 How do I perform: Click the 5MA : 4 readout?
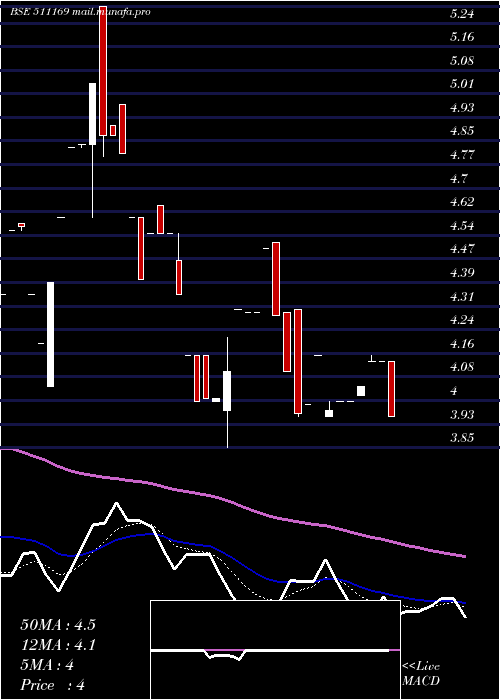tap(47, 665)
